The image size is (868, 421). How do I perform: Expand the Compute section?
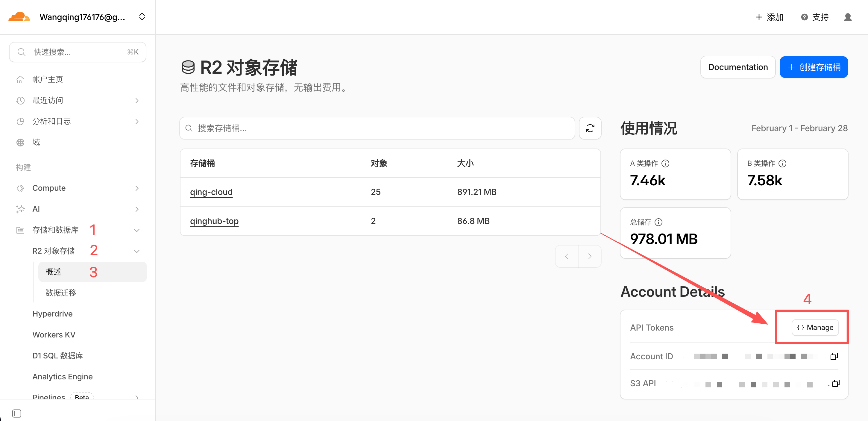pyautogui.click(x=136, y=188)
